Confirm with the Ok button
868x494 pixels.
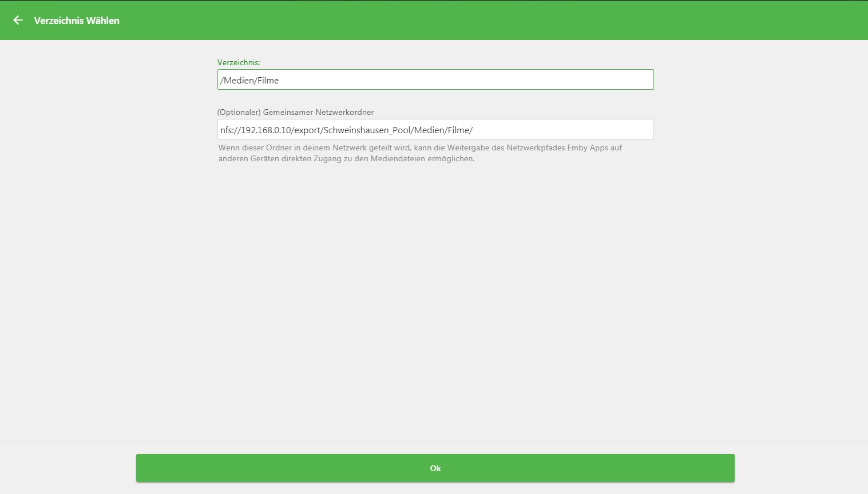pyautogui.click(x=435, y=468)
